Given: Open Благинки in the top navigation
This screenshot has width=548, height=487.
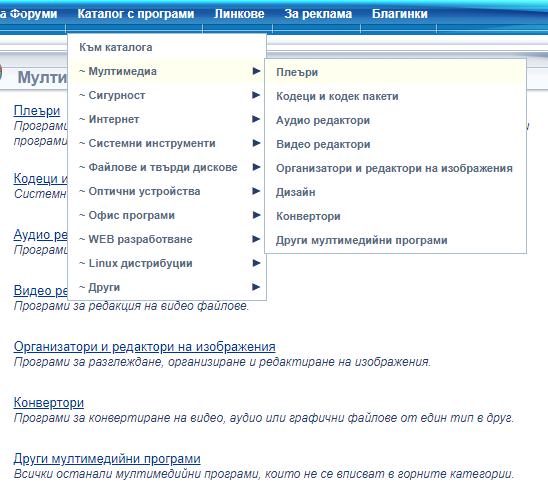Looking at the screenshot, I should point(399,14).
